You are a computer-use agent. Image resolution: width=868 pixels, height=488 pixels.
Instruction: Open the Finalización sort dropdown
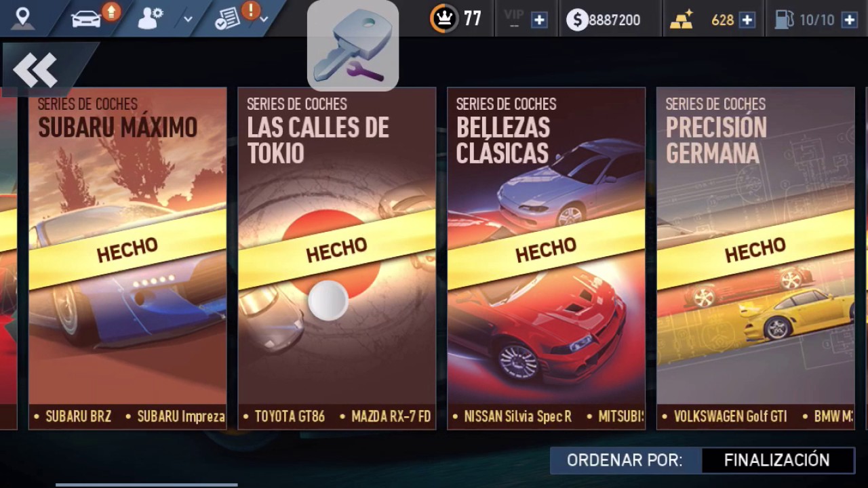pos(777,460)
